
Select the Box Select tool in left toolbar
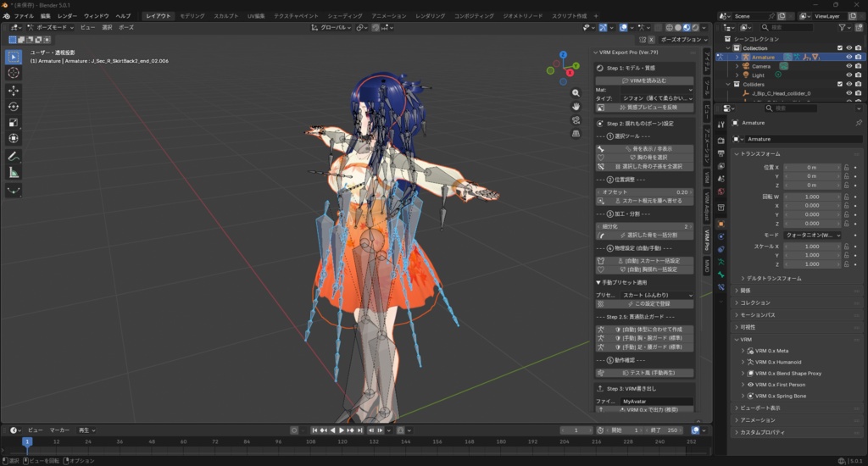pos(14,57)
